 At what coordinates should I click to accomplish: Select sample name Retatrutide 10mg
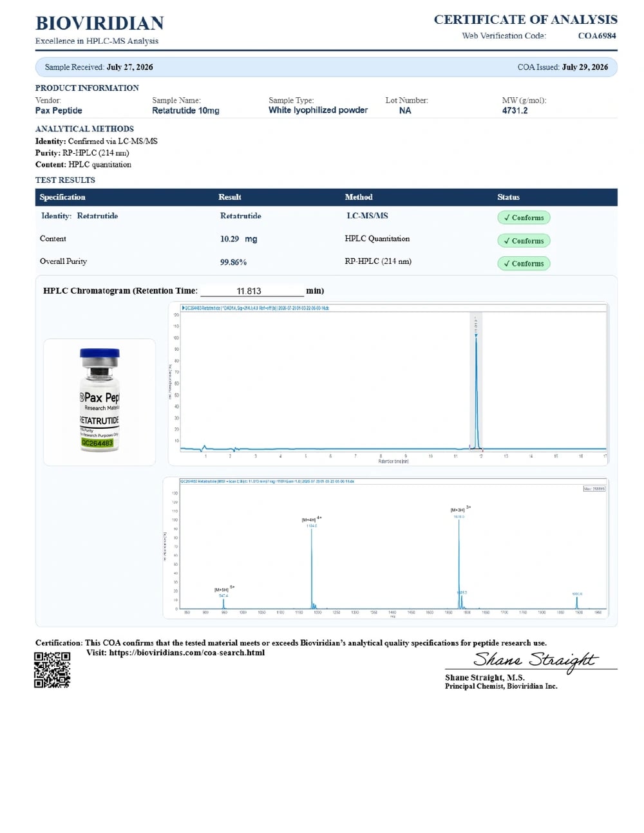point(185,111)
